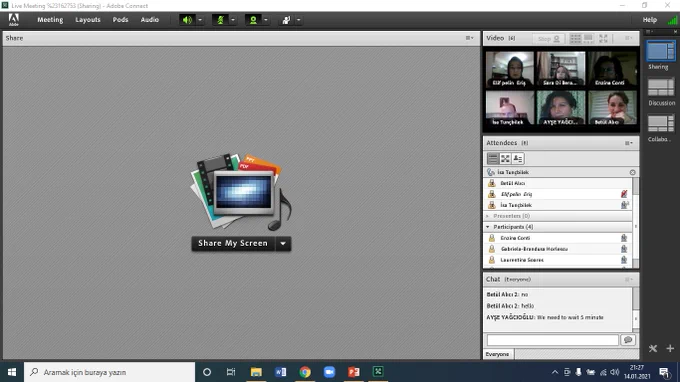Click Ersina Conti's microphone icon
This screenshot has width=680, height=382.
624,238
